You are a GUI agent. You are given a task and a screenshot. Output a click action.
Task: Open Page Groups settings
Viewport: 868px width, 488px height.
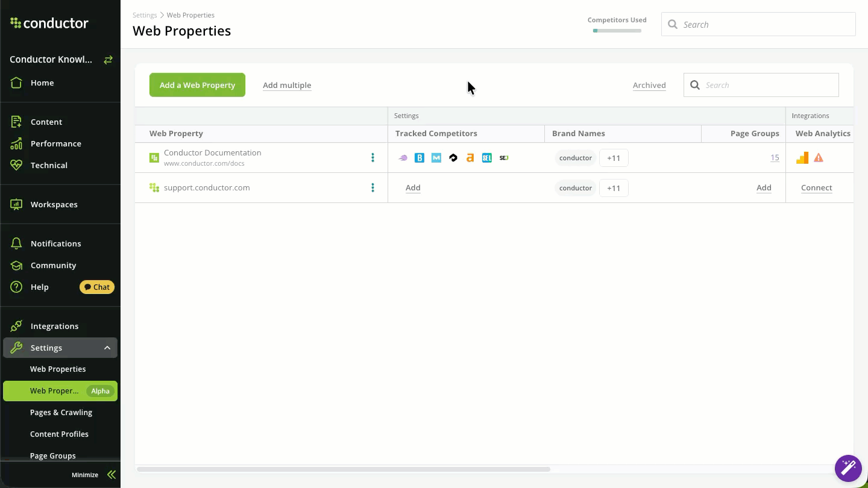(x=53, y=456)
